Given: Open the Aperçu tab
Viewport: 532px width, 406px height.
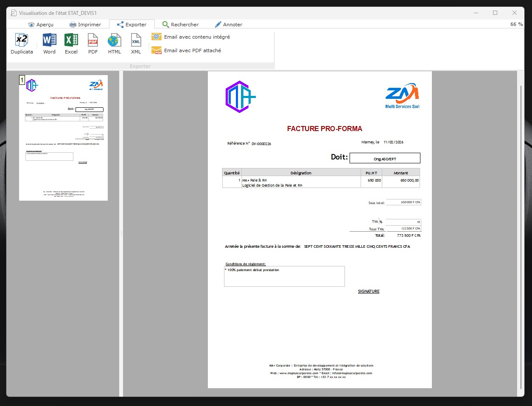Looking at the screenshot, I should pos(41,25).
